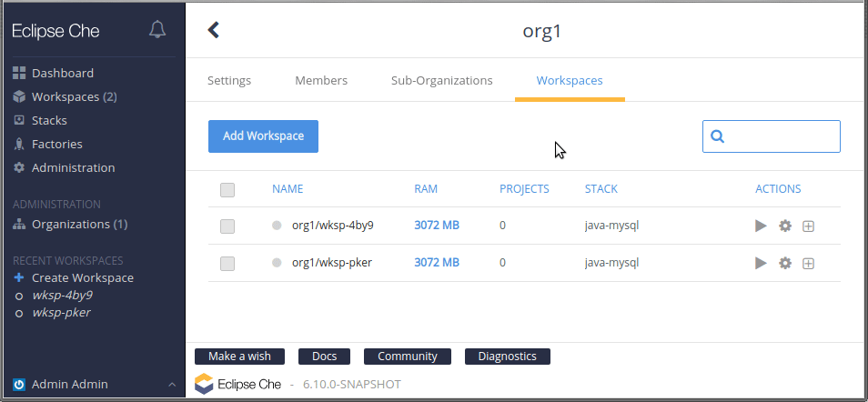Open recent workspace wksp-pker in sidebar
The height and width of the screenshot is (402, 868).
pyautogui.click(x=61, y=313)
